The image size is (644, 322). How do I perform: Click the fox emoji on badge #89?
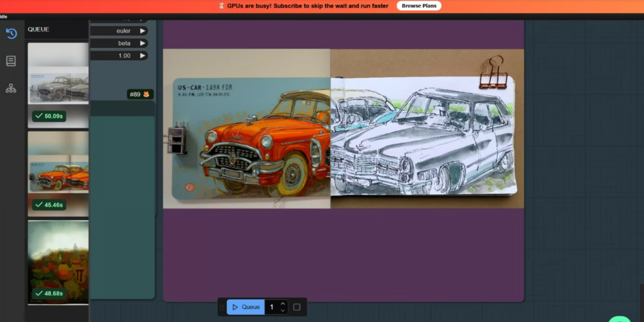coord(146,94)
